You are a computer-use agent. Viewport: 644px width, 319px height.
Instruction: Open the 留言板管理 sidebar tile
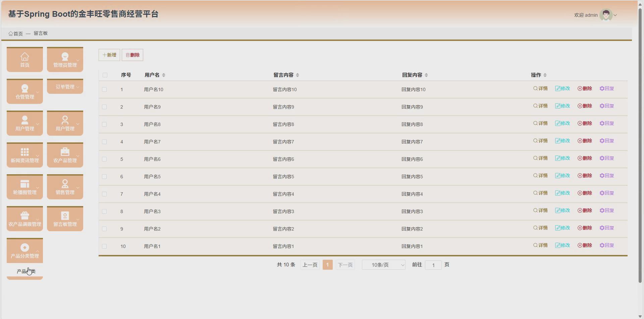[65, 218]
